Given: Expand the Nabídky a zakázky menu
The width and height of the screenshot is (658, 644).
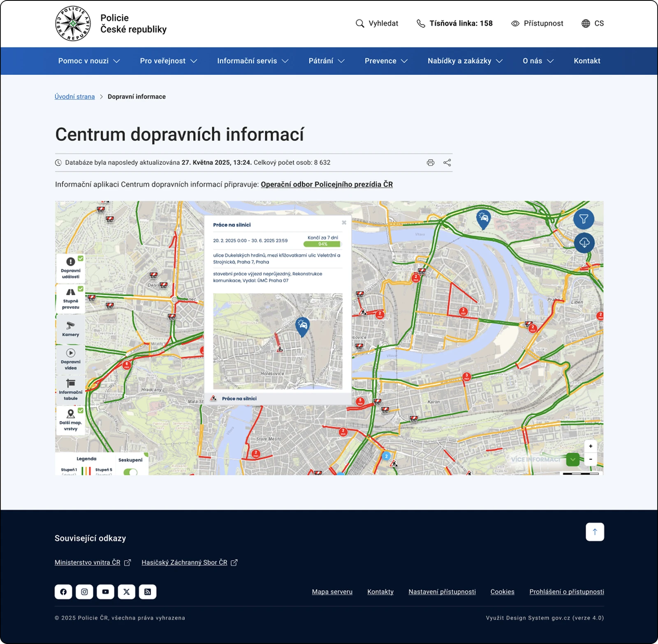Looking at the screenshot, I should tap(465, 61).
